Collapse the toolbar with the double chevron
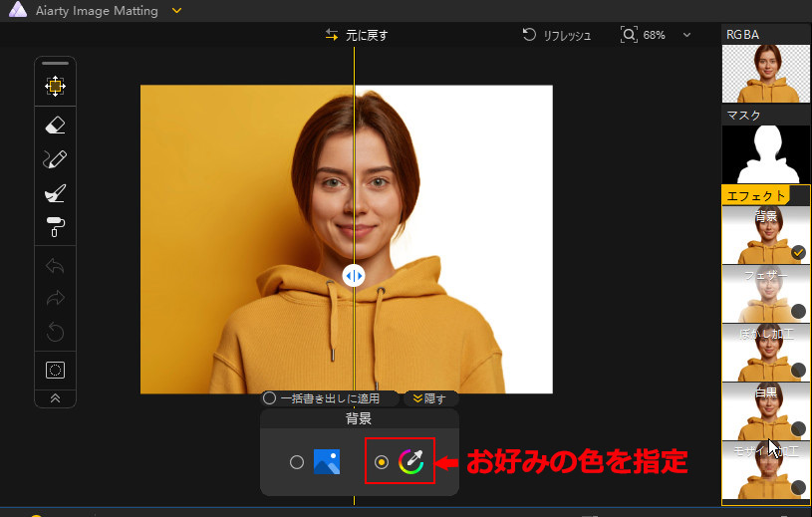 55,398
